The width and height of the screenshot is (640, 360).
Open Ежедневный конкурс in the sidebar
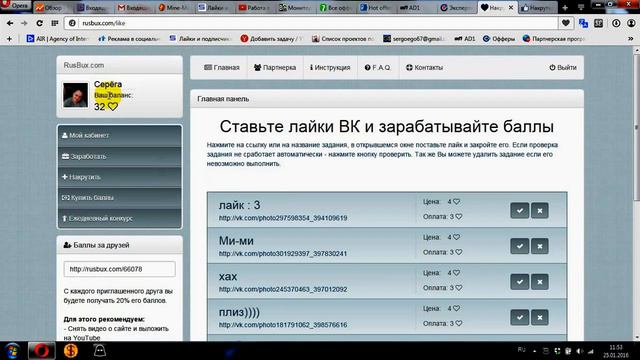[120, 218]
